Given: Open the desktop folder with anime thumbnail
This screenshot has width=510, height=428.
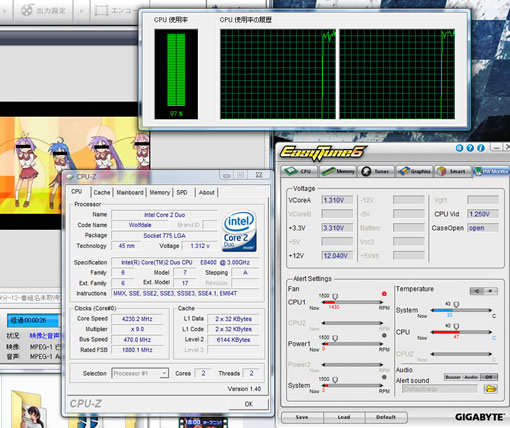Looking at the screenshot, I should click(28, 409).
